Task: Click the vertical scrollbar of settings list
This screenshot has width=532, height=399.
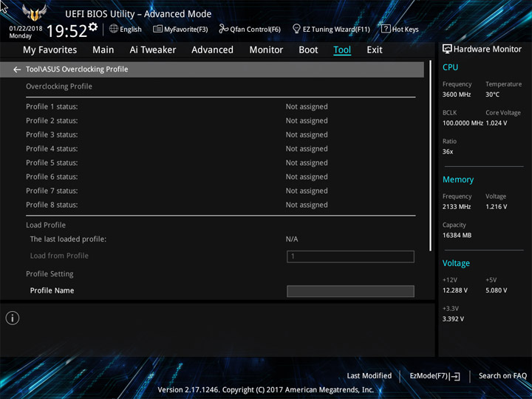Action: pos(431,156)
